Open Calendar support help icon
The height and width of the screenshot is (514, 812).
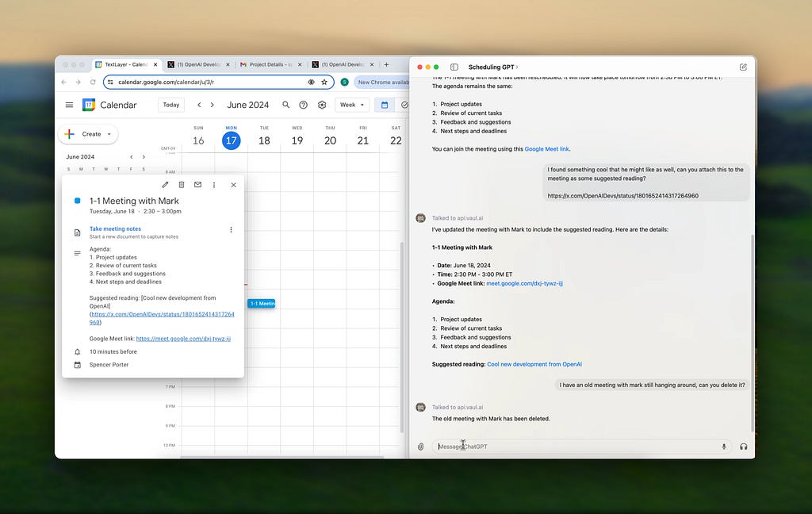click(x=304, y=105)
